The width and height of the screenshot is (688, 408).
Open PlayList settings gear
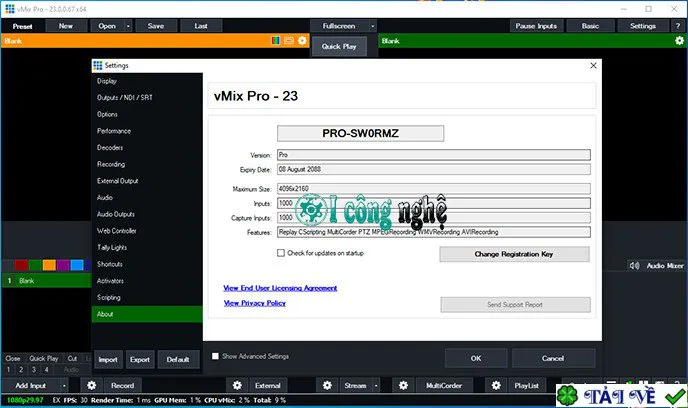coord(496,385)
